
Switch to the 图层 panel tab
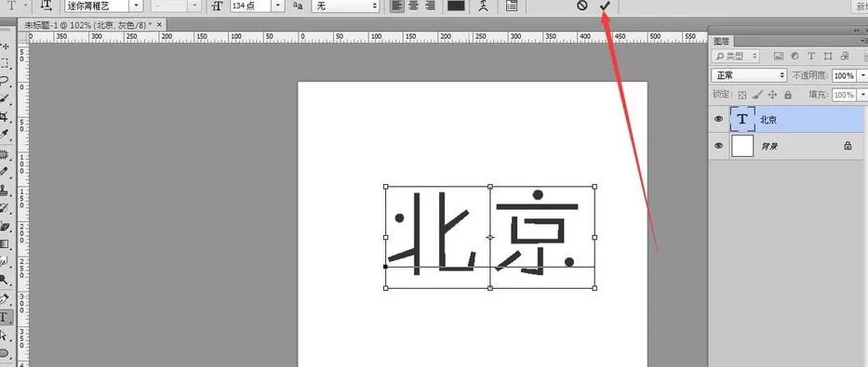click(721, 42)
